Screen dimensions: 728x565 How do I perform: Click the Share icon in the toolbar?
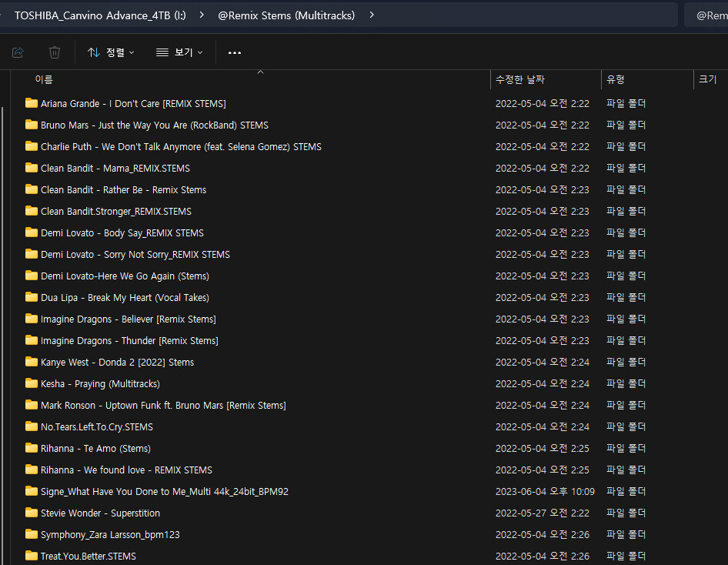18,52
